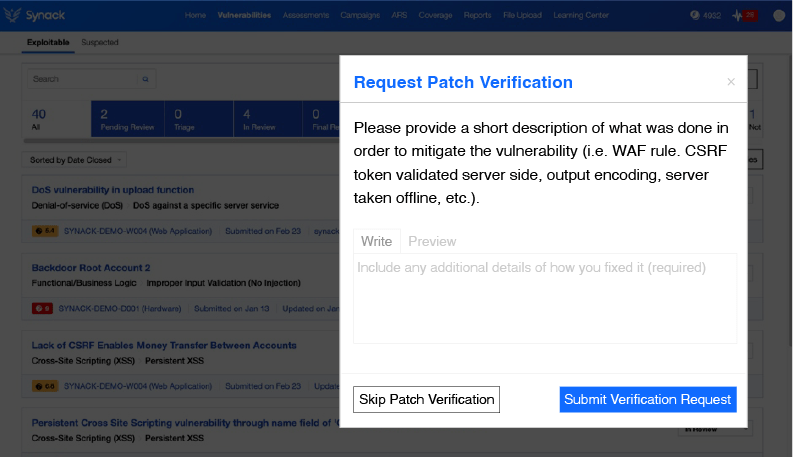The image size is (793, 457).
Task: Close the Request Patch Verification dialog
Action: click(730, 82)
